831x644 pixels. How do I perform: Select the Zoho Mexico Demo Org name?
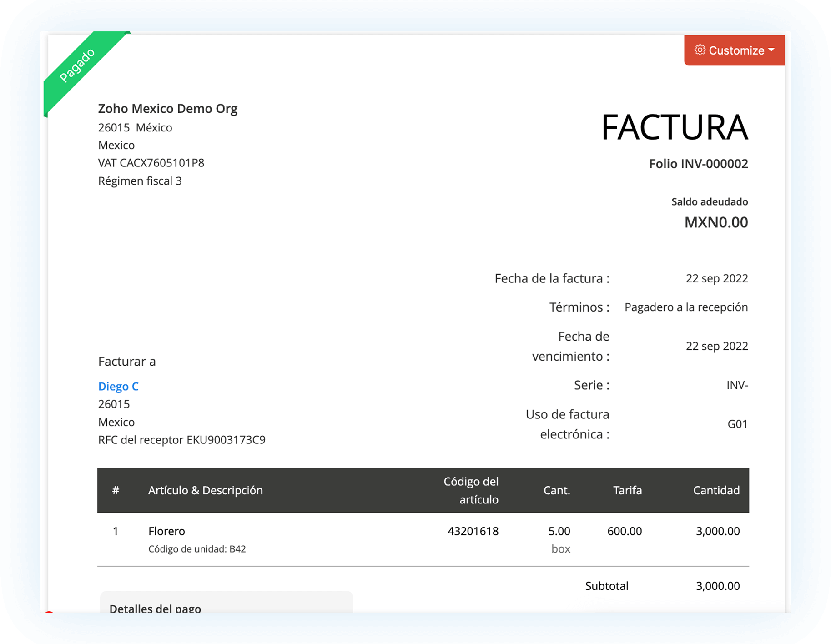(x=167, y=109)
